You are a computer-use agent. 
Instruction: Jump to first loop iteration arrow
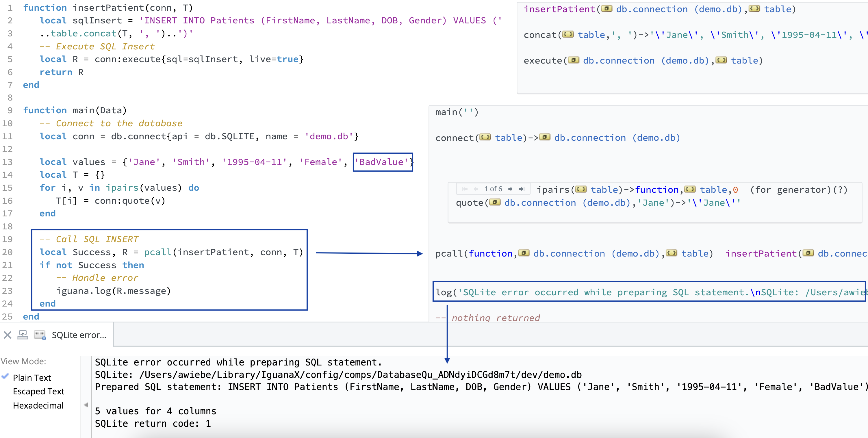pyautogui.click(x=465, y=189)
